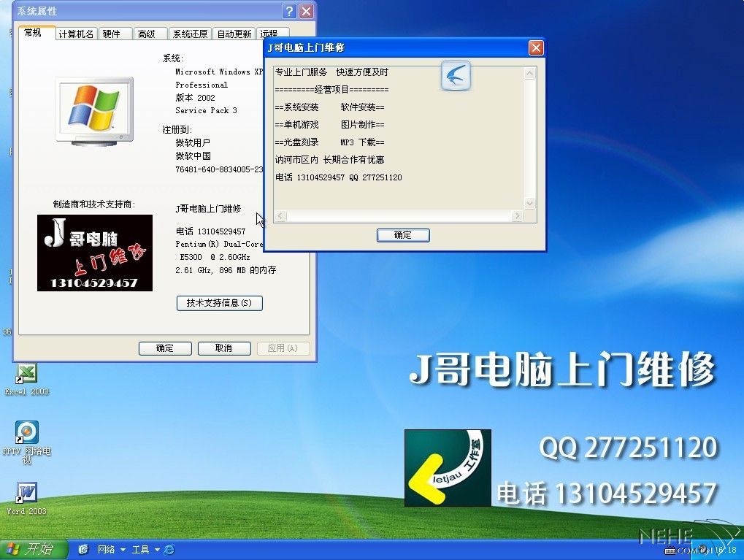Viewport: 744px width, 560px height.
Task: Click the blue bird icon in the dialog
Action: [456, 75]
